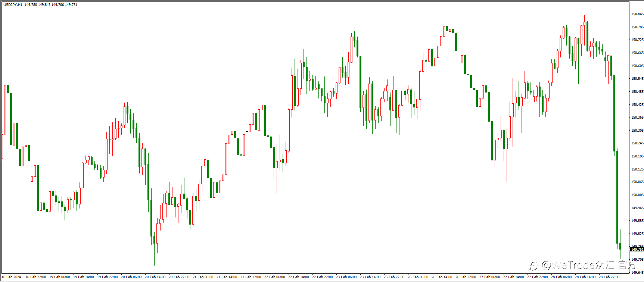Image resolution: width=644 pixels, height=282 pixels.
Task: Click the 23 Feb 22:00 time label
Action: point(394,277)
